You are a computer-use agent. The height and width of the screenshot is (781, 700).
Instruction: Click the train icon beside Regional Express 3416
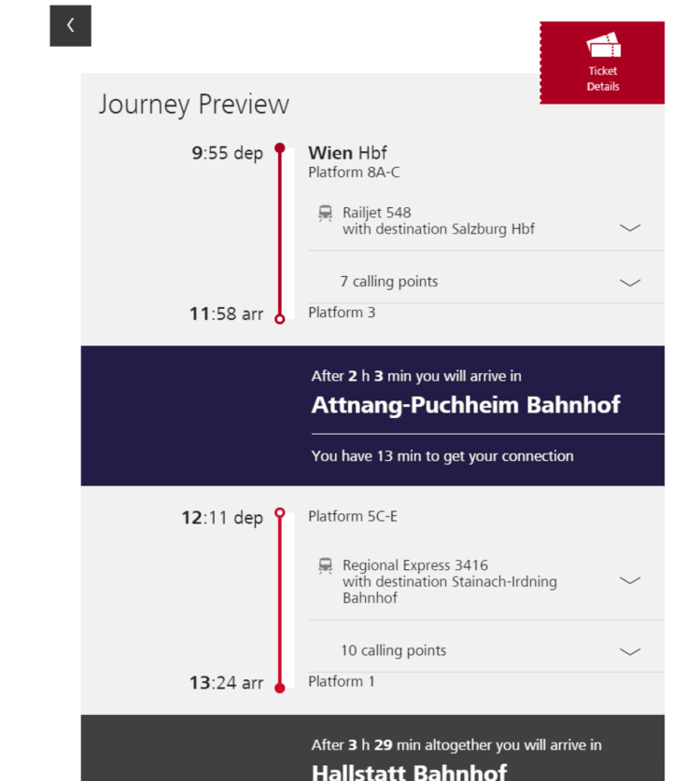tap(326, 565)
